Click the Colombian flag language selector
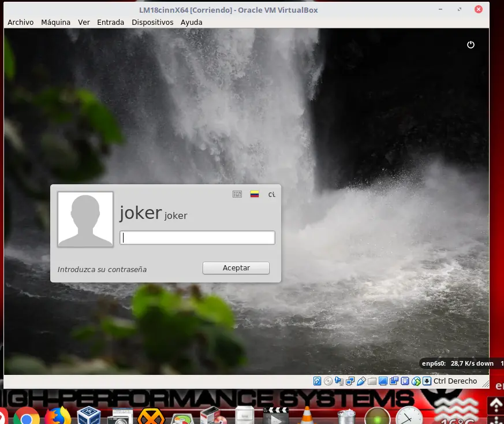This screenshot has height=424, width=504. point(254,194)
